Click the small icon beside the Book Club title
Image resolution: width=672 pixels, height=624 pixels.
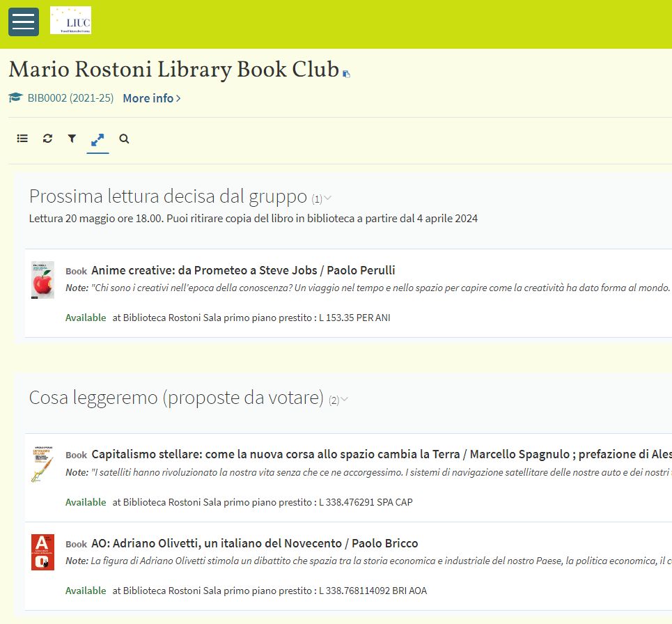click(347, 74)
